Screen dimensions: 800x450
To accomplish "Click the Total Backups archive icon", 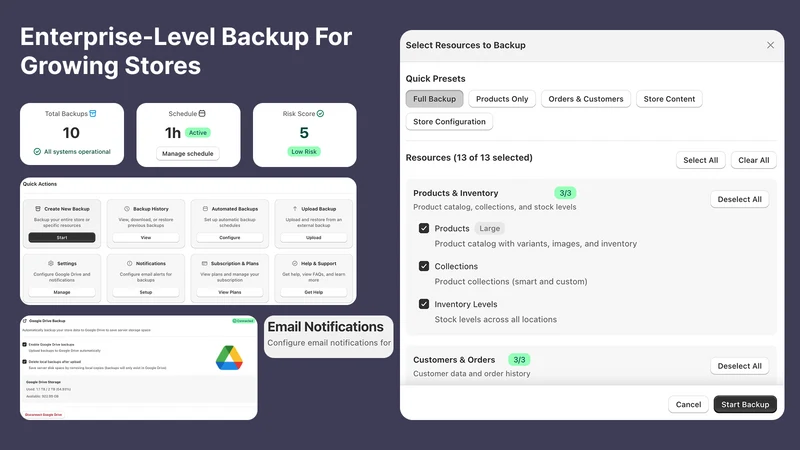I will point(93,114).
